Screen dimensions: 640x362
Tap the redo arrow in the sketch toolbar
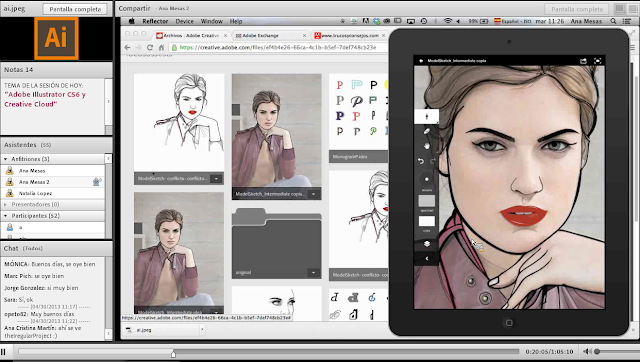point(433,161)
